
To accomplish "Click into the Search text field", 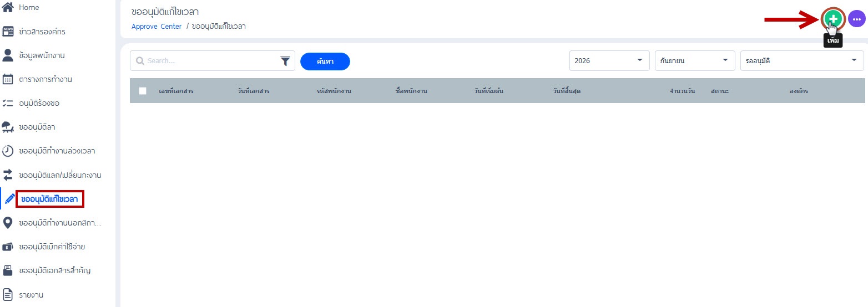I will click(x=211, y=61).
